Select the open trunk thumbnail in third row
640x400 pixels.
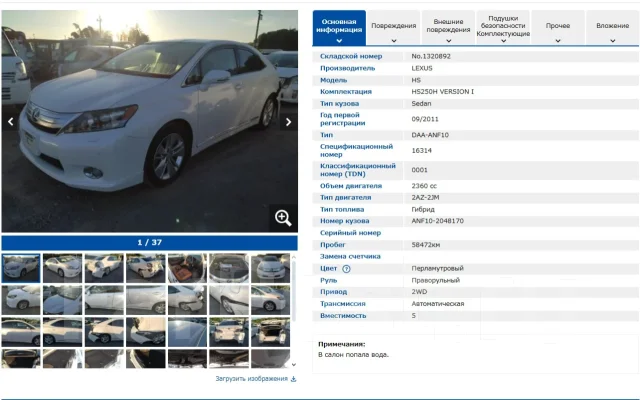click(270, 332)
